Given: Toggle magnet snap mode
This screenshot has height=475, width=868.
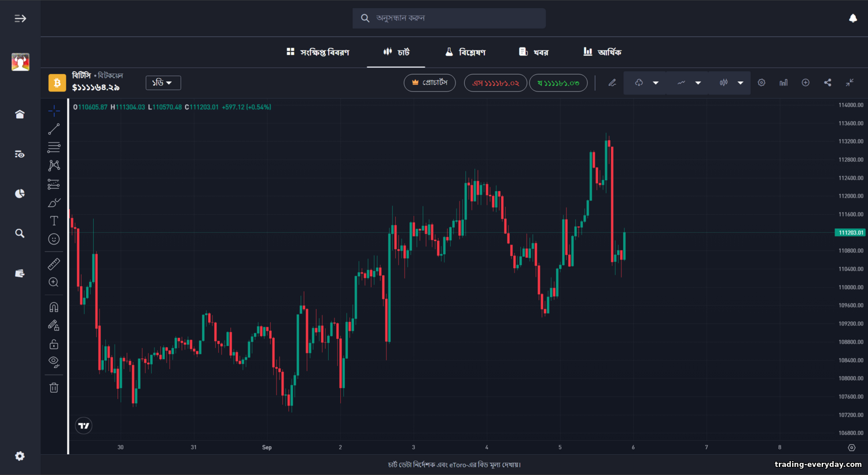Looking at the screenshot, I should 54,306.
